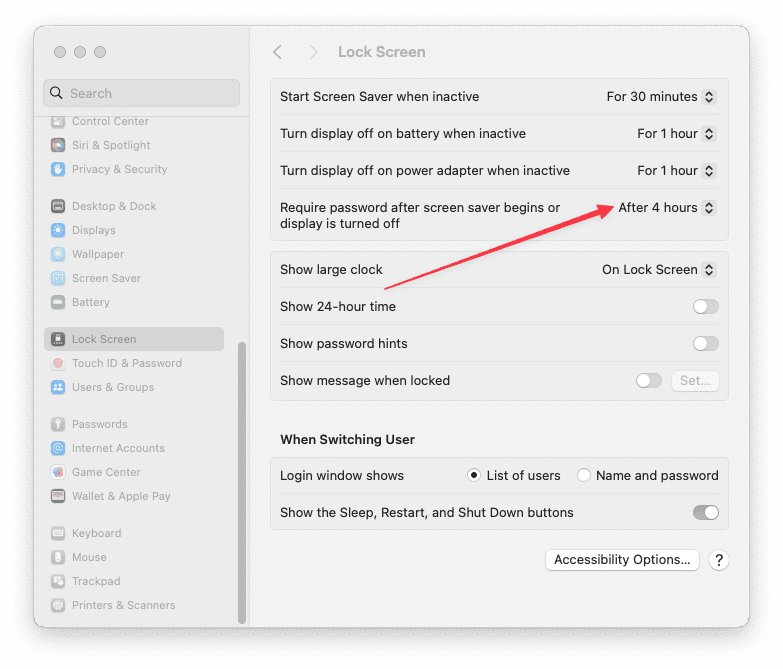Enable Show password hints switch
Screen dimensions: 783x669
point(706,343)
